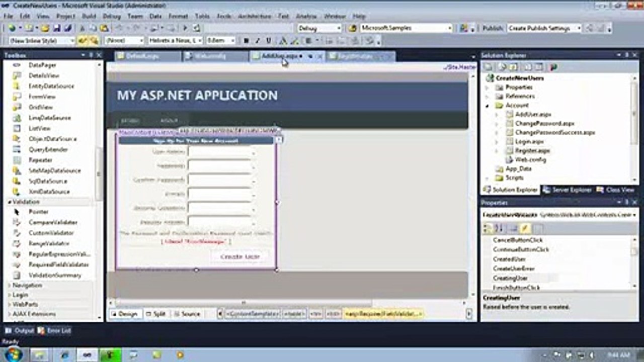This screenshot has width=644, height=362.
Task: Switch to Source view
Action: pos(187,314)
